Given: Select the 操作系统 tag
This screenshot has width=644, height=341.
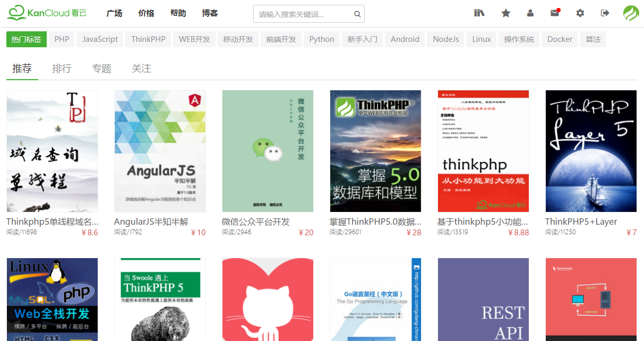Looking at the screenshot, I should click(x=519, y=39).
